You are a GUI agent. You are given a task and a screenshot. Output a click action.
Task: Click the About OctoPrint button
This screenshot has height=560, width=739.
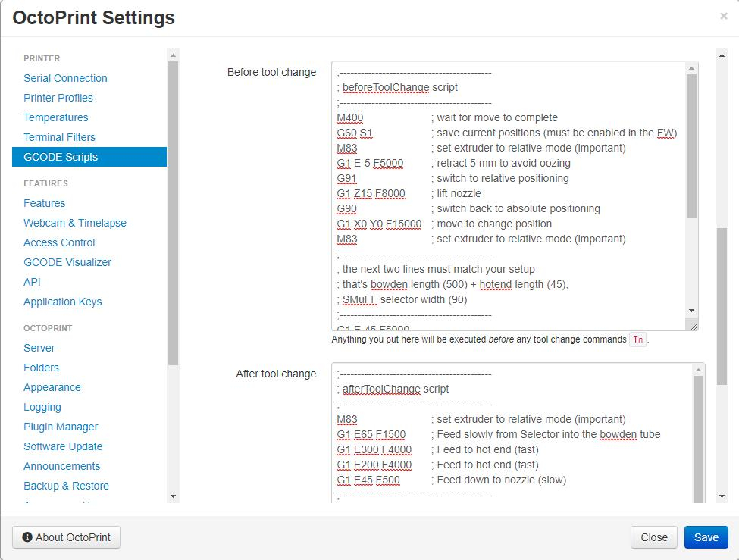tap(66, 537)
